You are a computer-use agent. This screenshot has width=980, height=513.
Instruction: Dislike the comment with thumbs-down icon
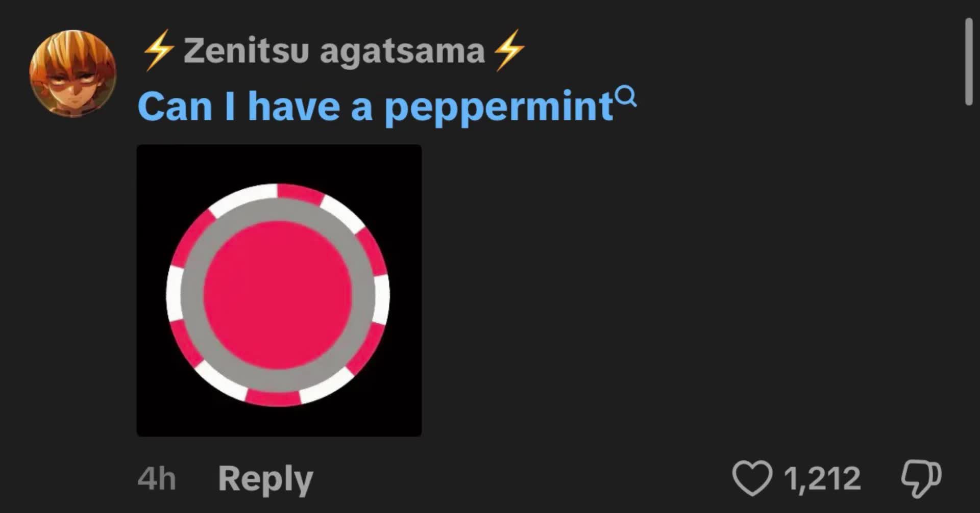point(921,478)
